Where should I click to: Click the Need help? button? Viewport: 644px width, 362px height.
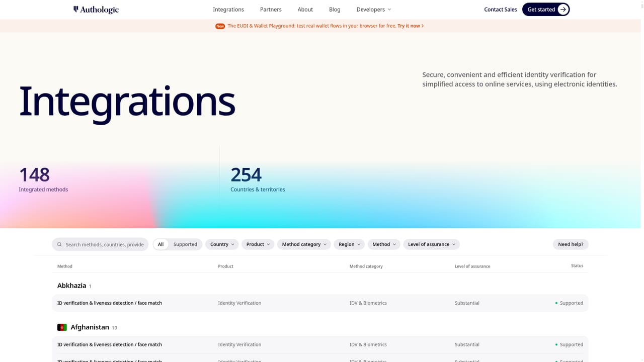tap(571, 244)
